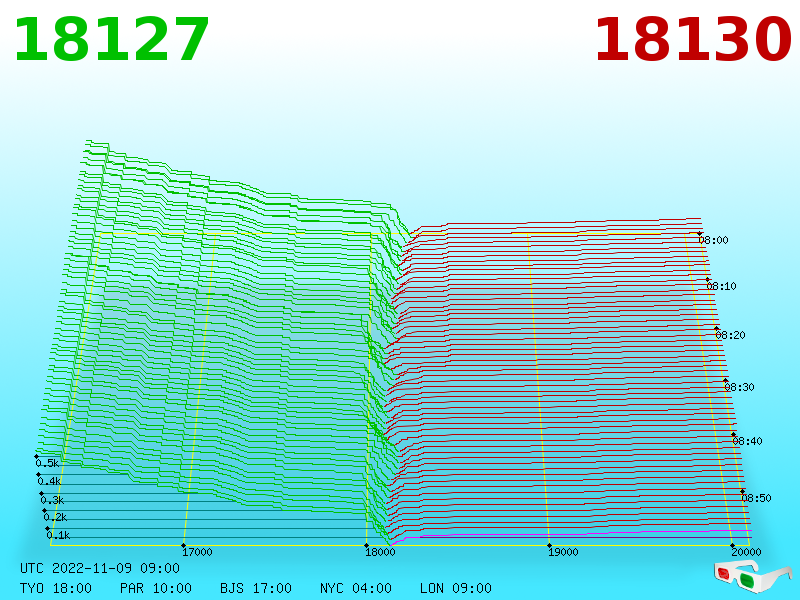
Task: Click the green bid price 18127
Action: (x=112, y=39)
